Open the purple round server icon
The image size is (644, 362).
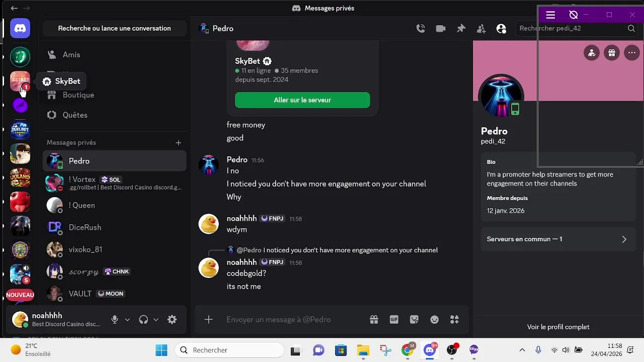pyautogui.click(x=20, y=106)
